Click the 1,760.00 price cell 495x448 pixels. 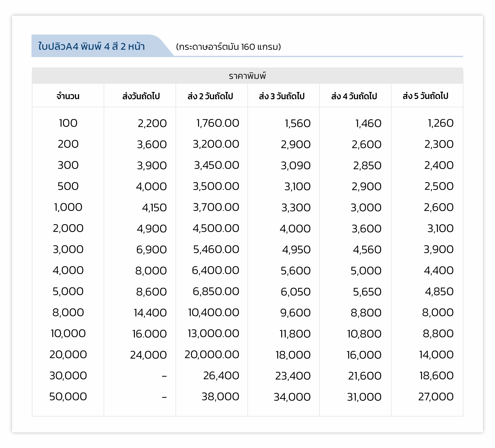218,123
